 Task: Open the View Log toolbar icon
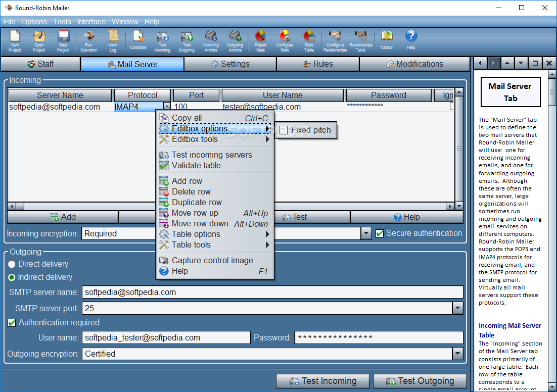click(x=113, y=41)
